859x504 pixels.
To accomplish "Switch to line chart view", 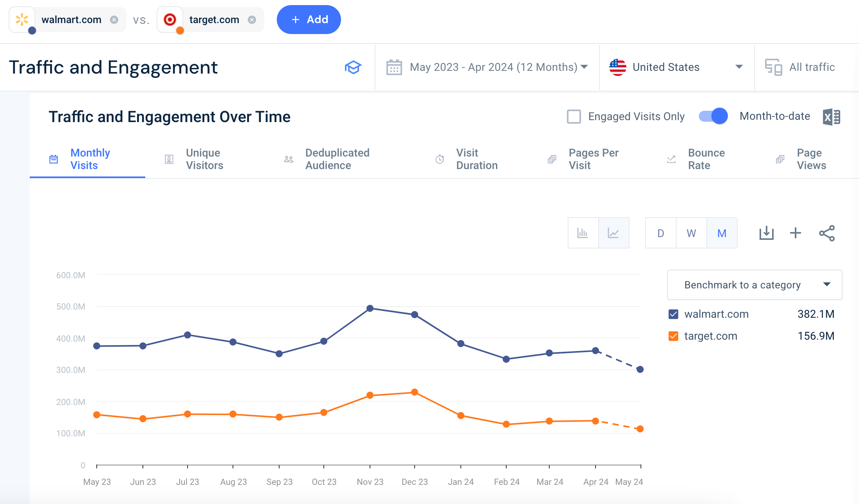I will point(613,233).
